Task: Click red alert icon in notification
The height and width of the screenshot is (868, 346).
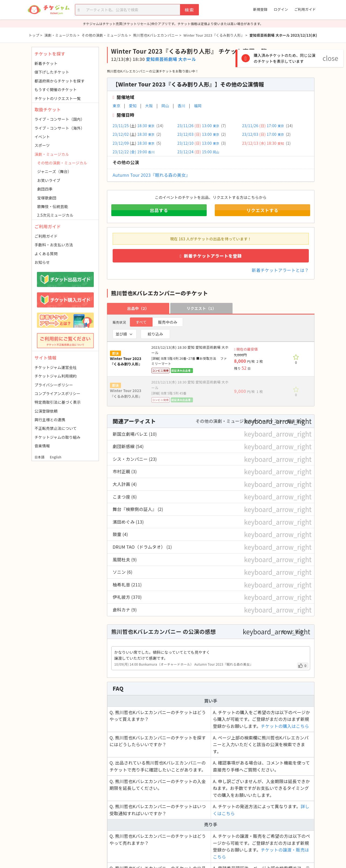Action: click(245, 58)
